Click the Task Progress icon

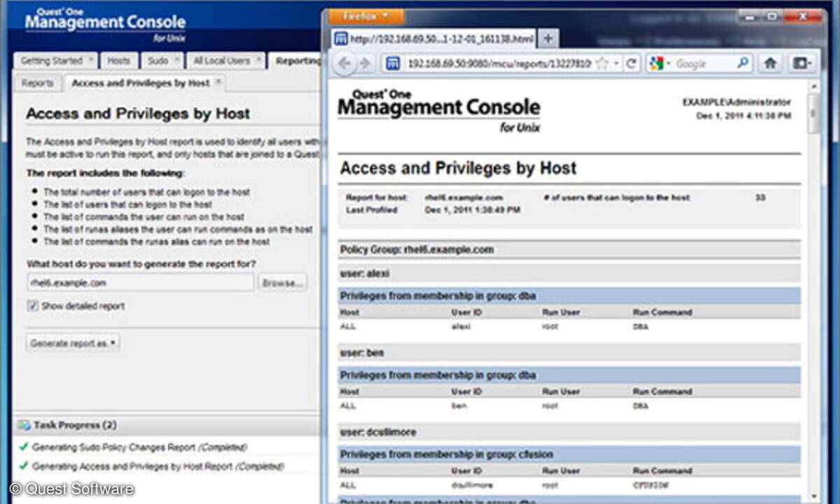coord(24,425)
